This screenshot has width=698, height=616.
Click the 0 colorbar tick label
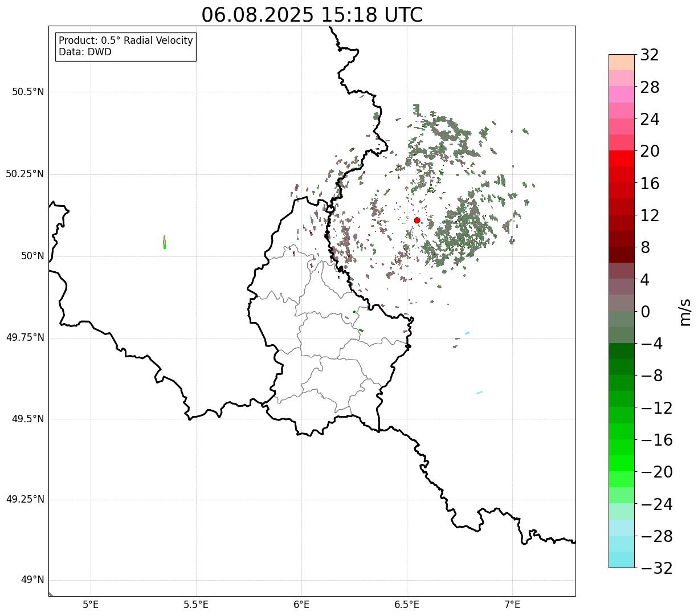(x=645, y=312)
